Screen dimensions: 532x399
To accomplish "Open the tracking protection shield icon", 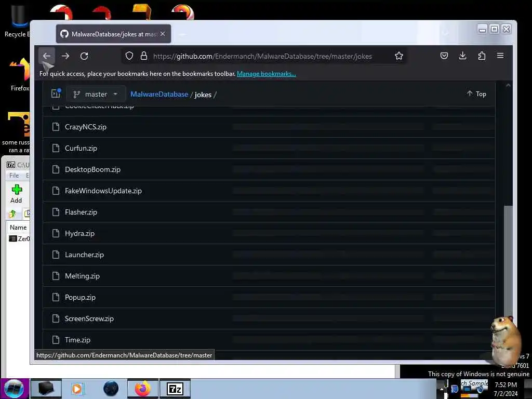I will coord(129,56).
